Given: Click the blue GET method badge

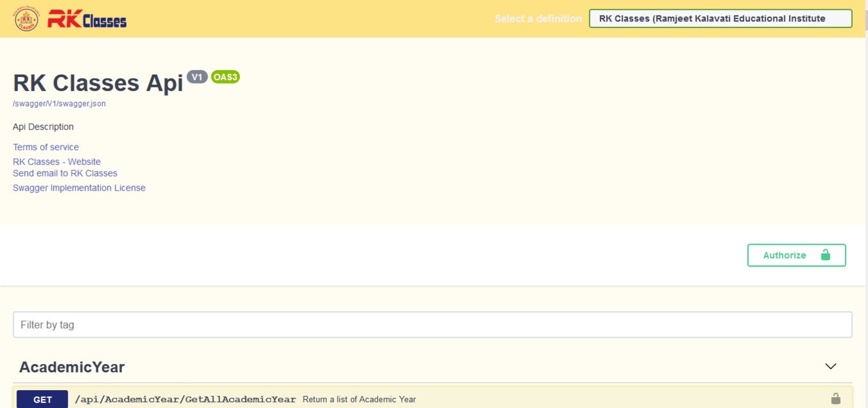Looking at the screenshot, I should click(43, 400).
